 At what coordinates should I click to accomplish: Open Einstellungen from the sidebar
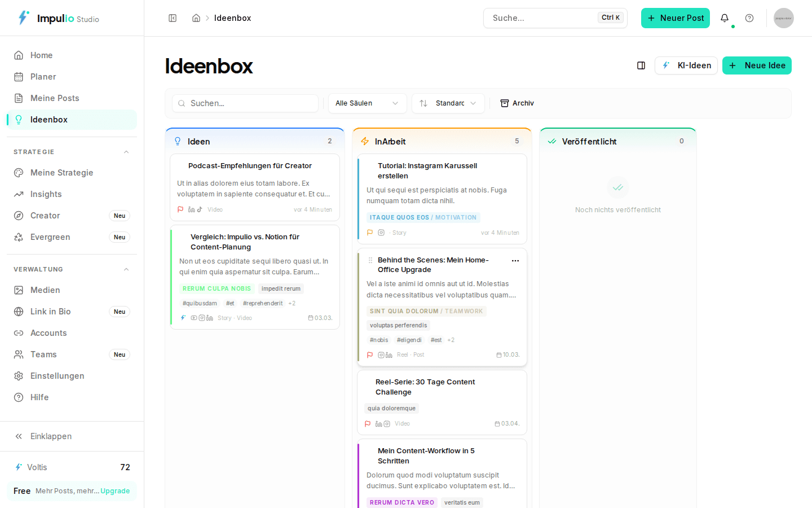57,375
